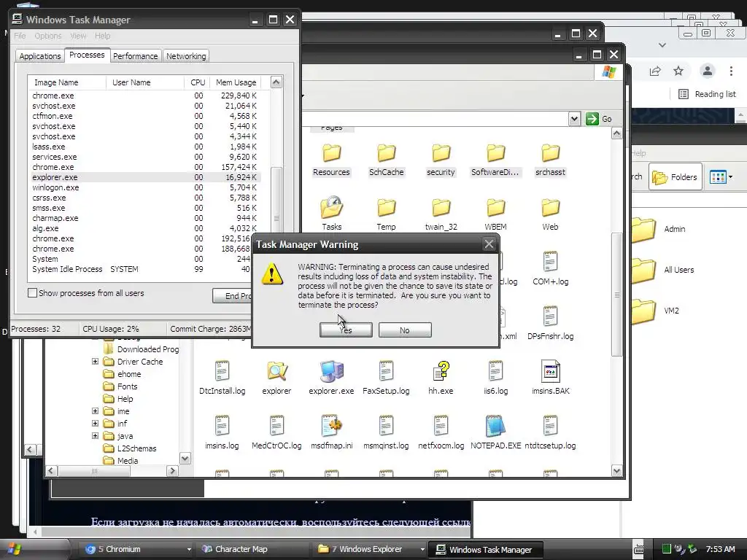Click the Go button in address bar
The width and height of the screenshot is (747, 560).
click(600, 119)
